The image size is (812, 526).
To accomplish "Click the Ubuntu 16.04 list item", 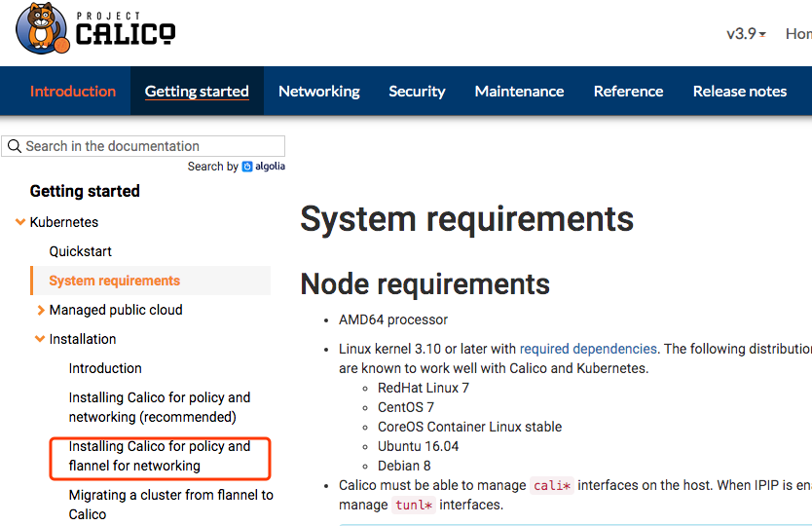I will (418, 446).
